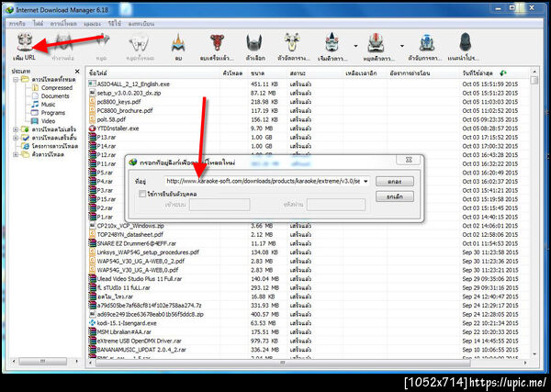Viewport: 551px width, 392px height.
Task: Select the Programs category icon
Action: click(x=35, y=113)
